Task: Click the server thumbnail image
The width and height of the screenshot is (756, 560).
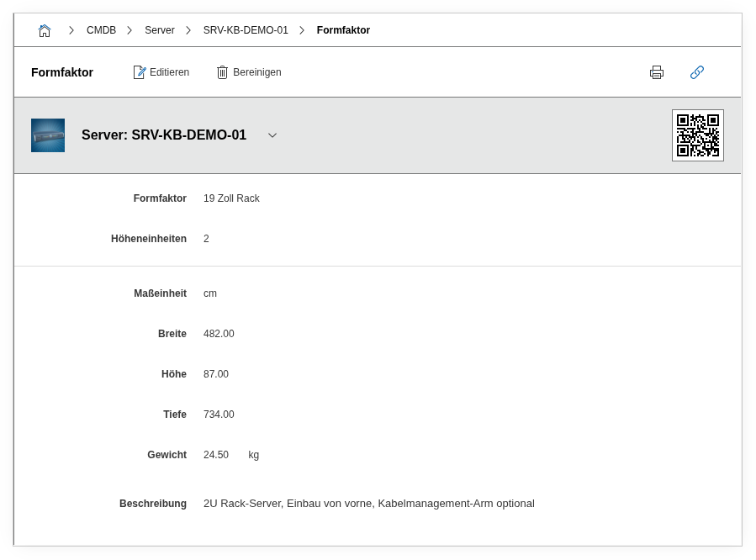Action: click(x=48, y=135)
